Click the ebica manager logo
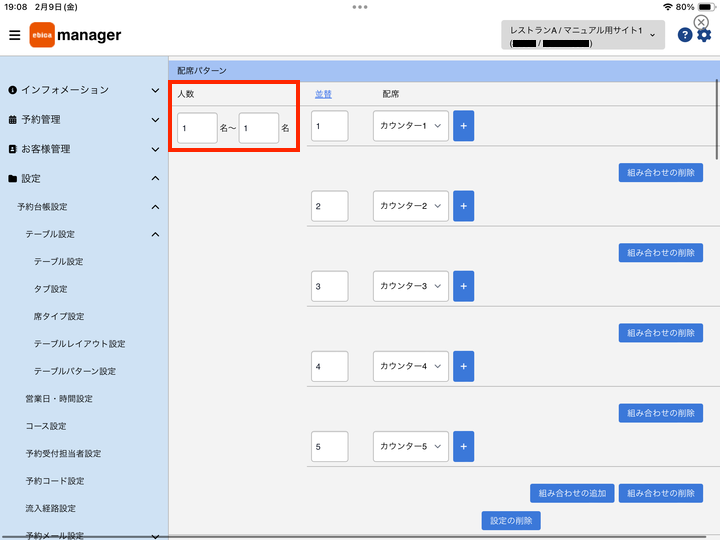This screenshot has width=720, height=540. click(x=75, y=35)
